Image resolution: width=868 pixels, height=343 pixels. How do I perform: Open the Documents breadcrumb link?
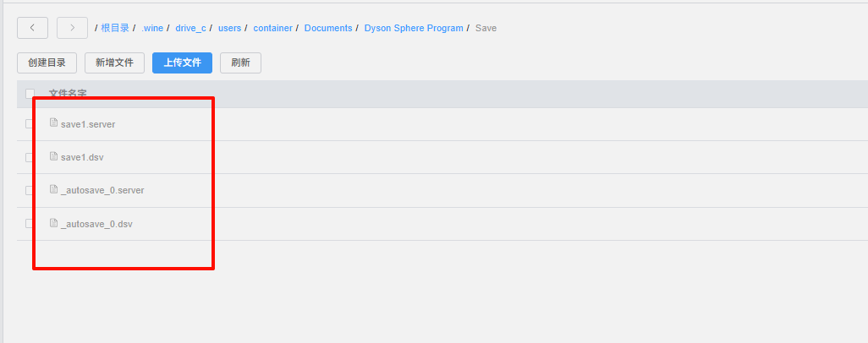pos(328,28)
